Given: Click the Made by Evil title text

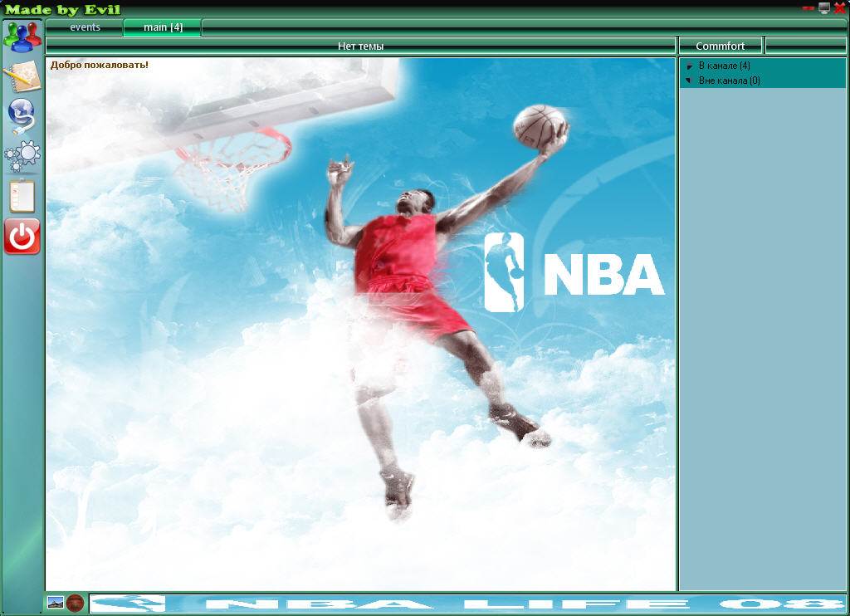Looking at the screenshot, I should coord(62,9).
